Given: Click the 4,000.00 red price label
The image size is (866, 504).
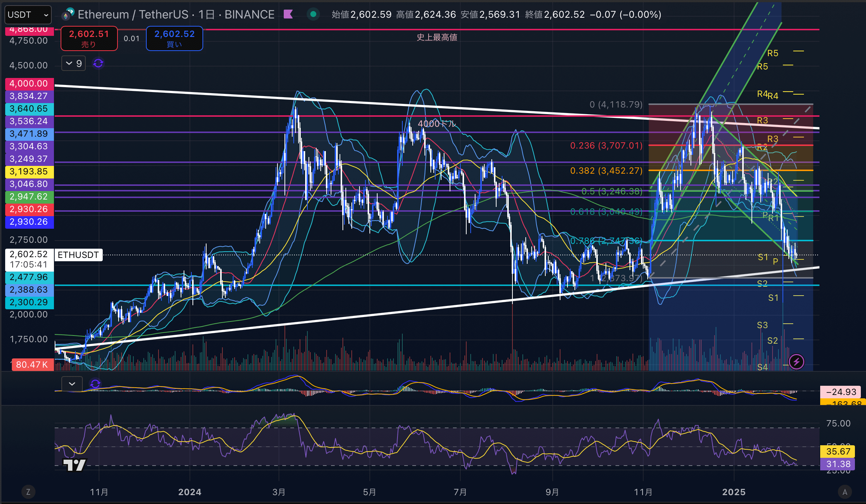Looking at the screenshot, I should [29, 84].
